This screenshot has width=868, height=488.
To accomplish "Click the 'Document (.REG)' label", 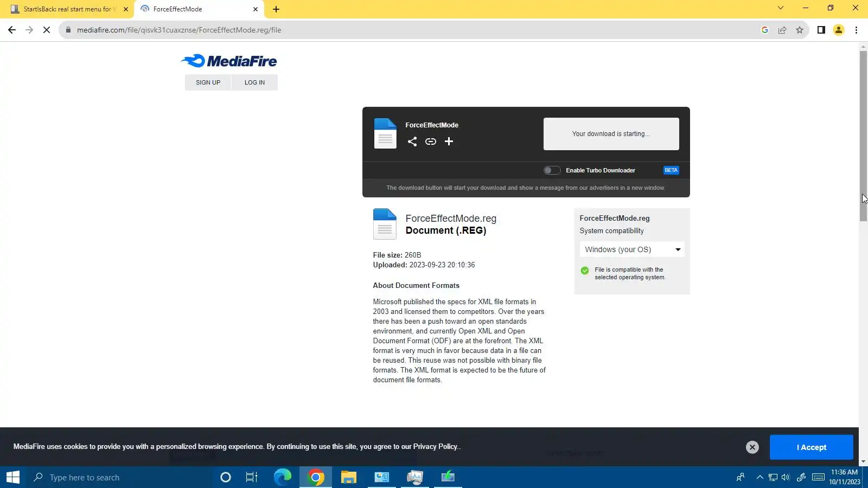I will click(x=446, y=230).
